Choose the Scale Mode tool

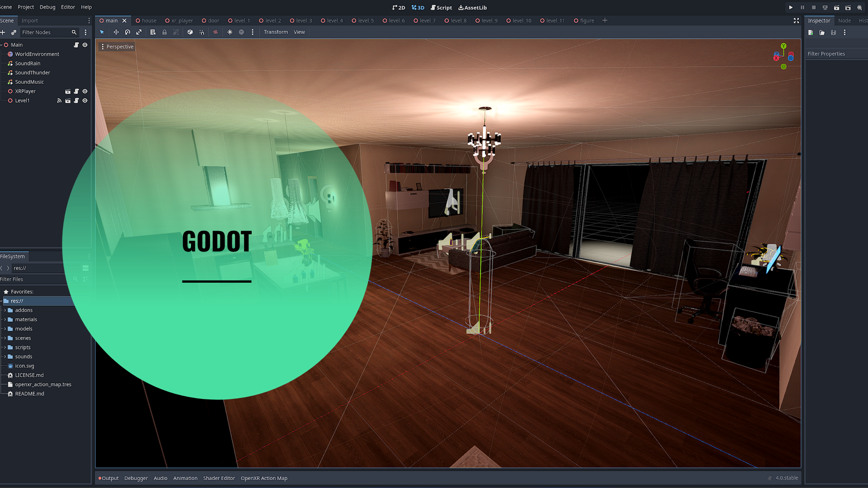[139, 32]
